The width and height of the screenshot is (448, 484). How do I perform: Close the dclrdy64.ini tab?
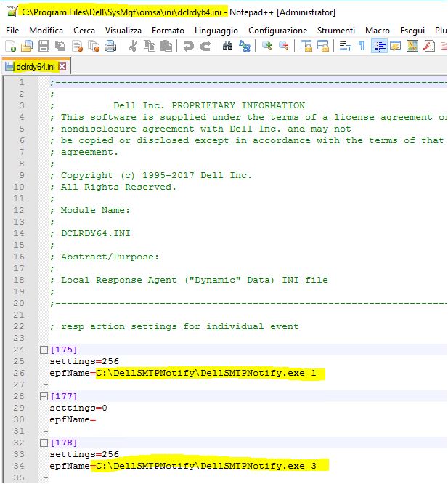pyautogui.click(x=62, y=66)
